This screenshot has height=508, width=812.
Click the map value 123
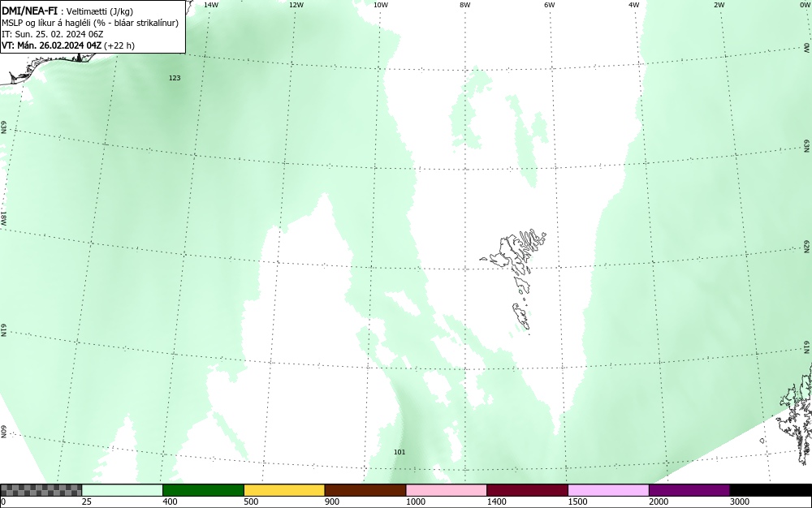[175, 78]
